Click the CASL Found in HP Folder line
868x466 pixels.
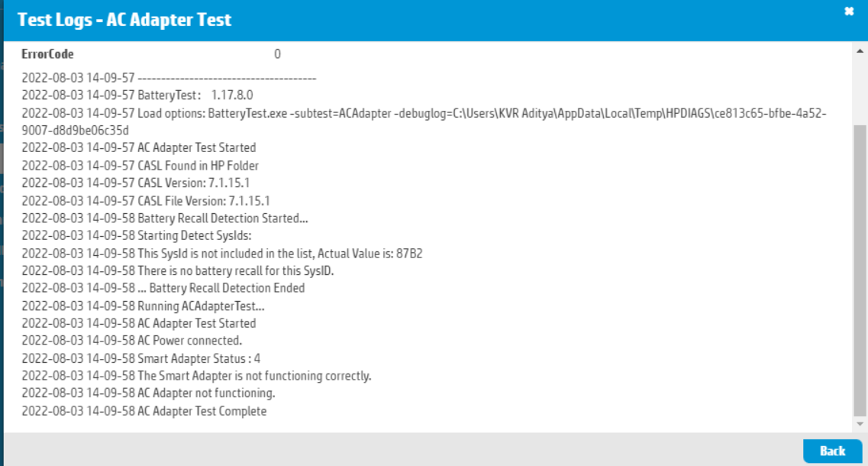click(140, 166)
